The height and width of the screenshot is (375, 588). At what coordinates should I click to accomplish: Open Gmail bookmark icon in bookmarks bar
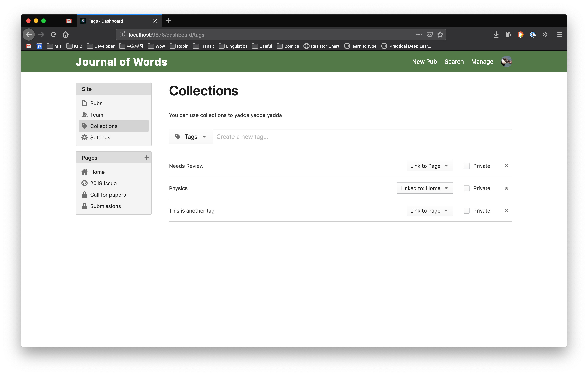(29, 46)
